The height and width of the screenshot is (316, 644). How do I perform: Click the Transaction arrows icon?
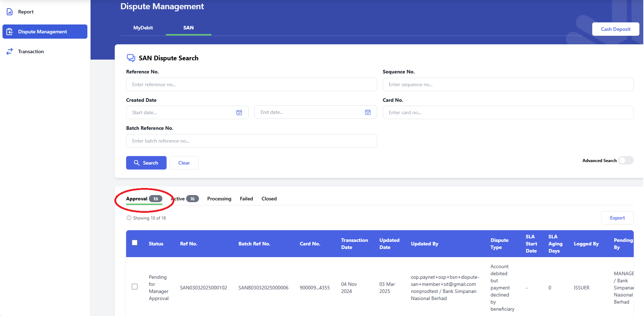pos(10,51)
